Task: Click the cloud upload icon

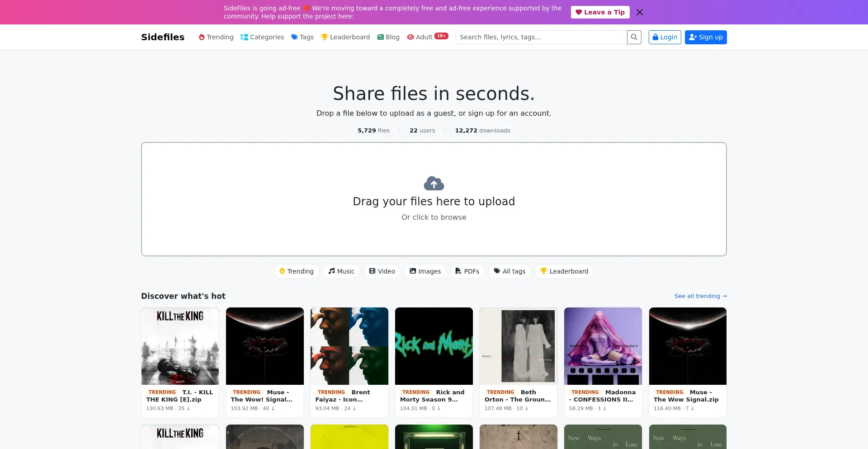Action: pyautogui.click(x=434, y=183)
